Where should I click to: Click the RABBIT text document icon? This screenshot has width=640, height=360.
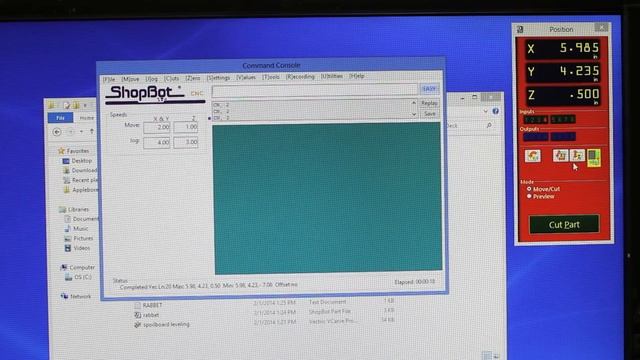pyautogui.click(x=138, y=305)
